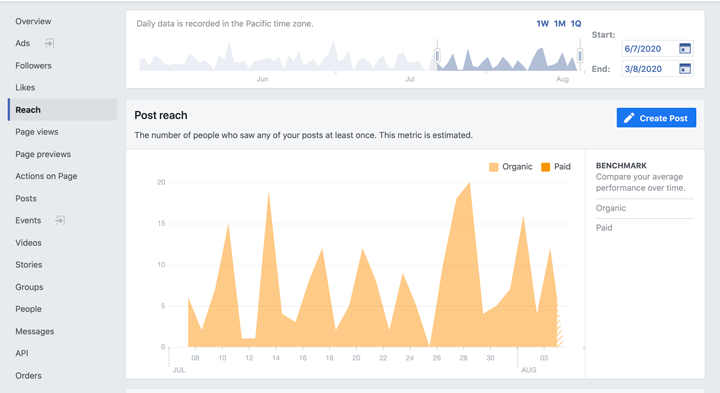Go to Page previews
720x393 pixels.
(43, 154)
